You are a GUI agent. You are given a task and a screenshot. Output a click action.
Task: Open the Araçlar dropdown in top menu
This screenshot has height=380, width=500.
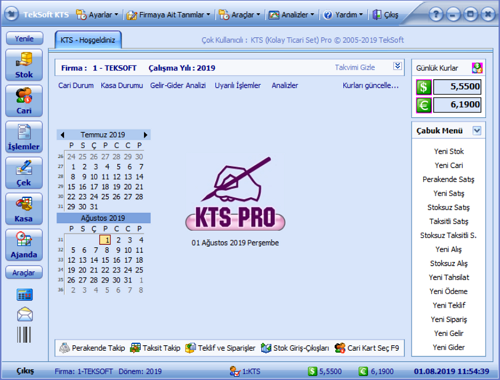(x=239, y=15)
